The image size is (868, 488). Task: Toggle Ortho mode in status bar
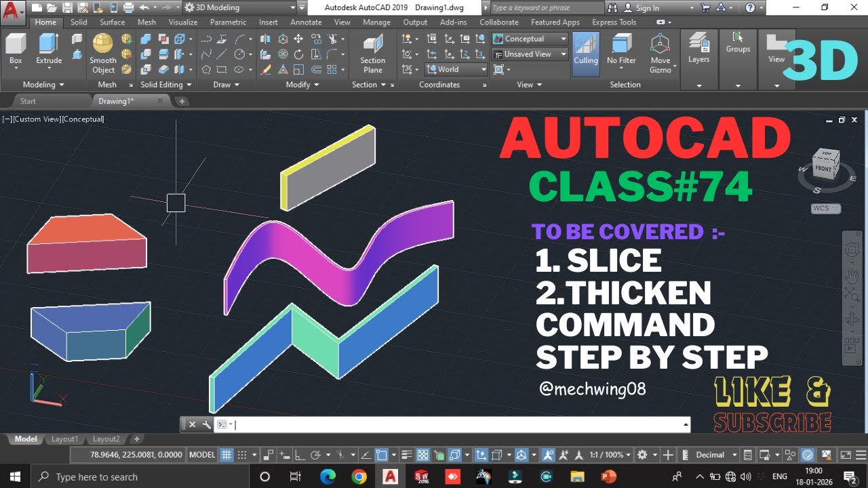(x=300, y=455)
